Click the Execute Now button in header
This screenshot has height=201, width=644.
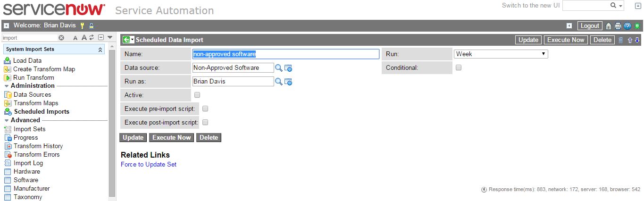tap(566, 40)
